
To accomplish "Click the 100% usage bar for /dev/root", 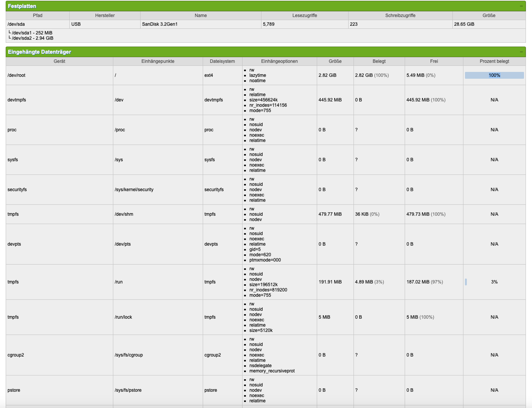I will point(494,75).
